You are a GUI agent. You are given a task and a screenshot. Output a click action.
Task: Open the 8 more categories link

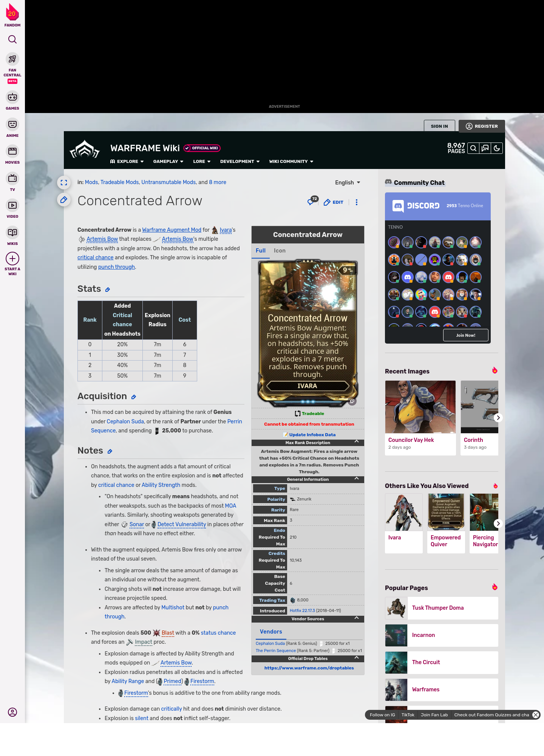click(218, 182)
